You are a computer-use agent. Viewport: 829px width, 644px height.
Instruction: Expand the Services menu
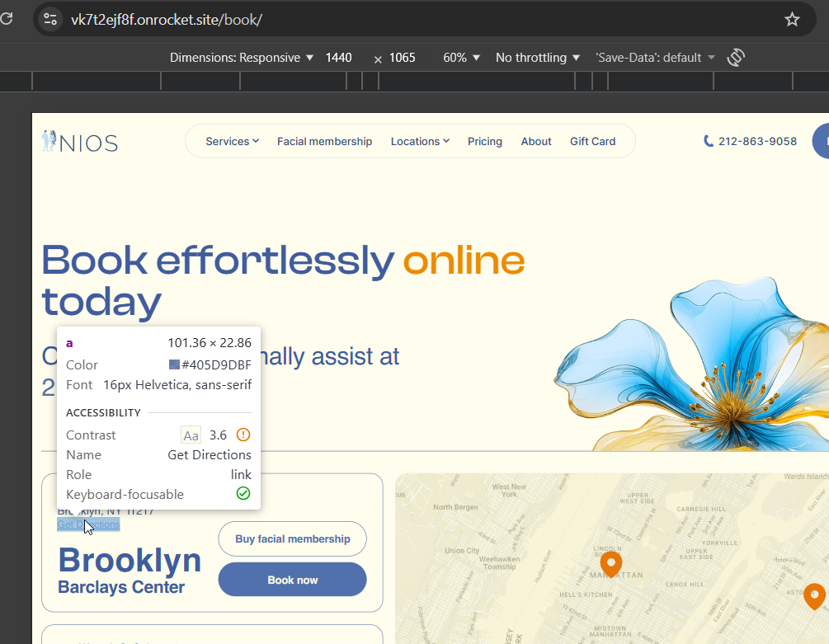pos(232,142)
